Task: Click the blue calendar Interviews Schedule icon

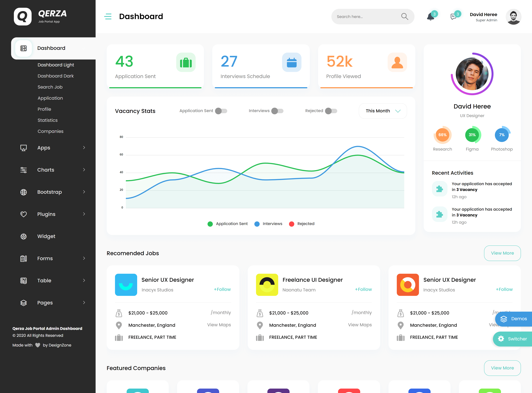Action: (291, 62)
